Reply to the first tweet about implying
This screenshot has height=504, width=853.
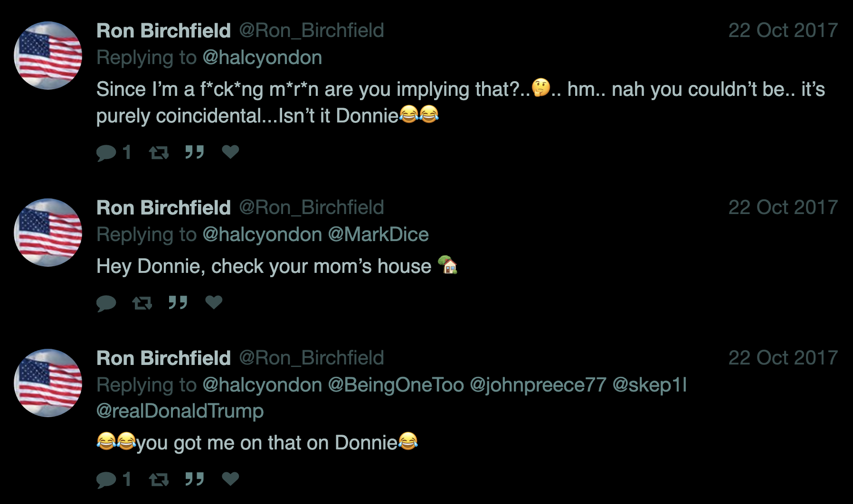[106, 153]
